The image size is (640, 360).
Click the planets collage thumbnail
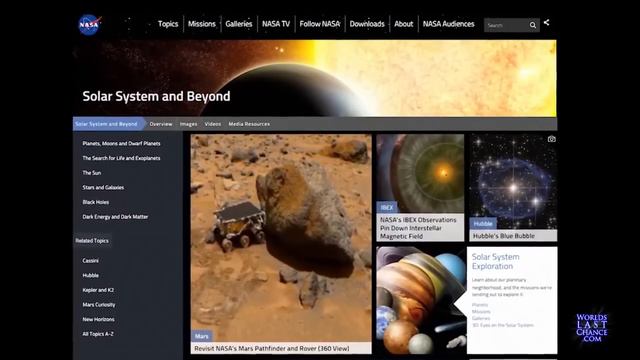point(421,300)
